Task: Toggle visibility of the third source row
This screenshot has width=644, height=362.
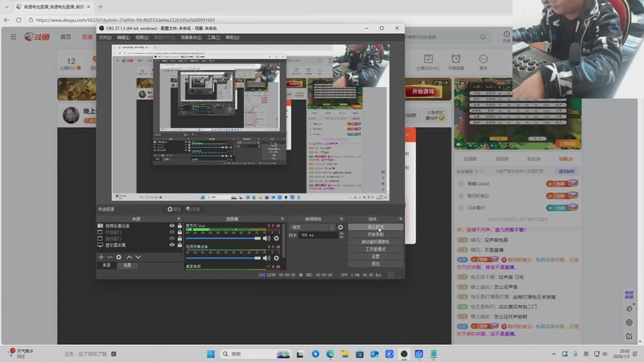Action: 172,238
